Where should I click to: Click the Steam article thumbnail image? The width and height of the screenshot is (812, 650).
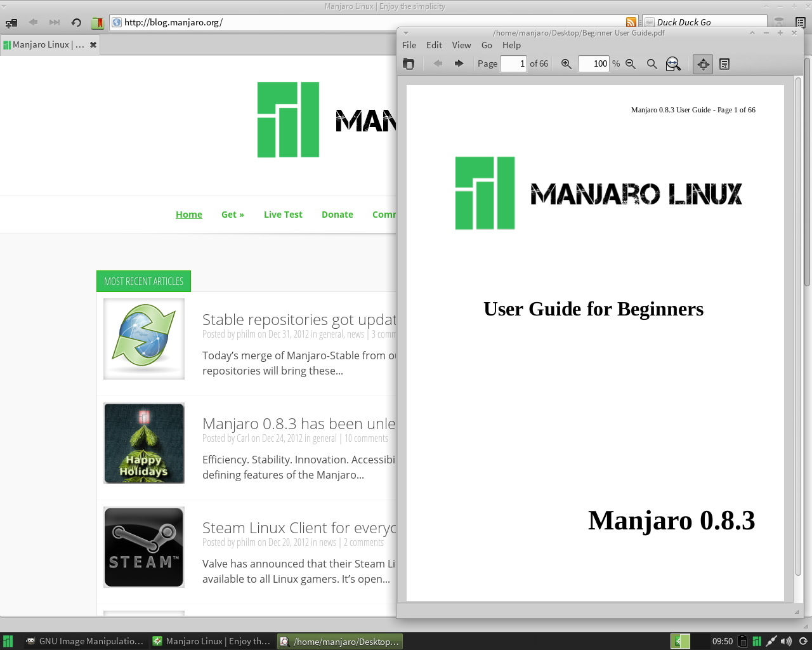[x=144, y=547]
